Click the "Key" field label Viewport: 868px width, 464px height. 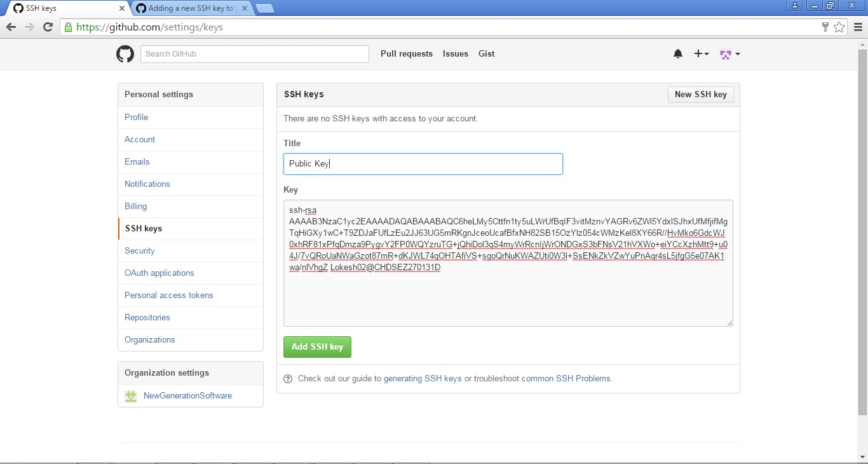tap(290, 190)
